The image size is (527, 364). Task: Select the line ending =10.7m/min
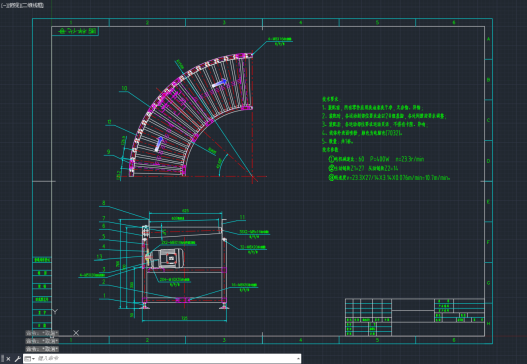pos(390,177)
